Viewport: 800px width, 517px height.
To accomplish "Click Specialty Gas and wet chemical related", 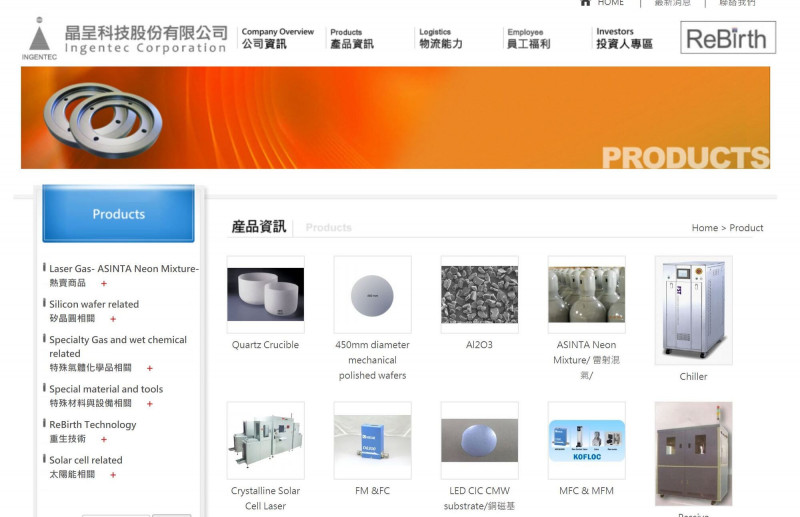I will point(117,346).
